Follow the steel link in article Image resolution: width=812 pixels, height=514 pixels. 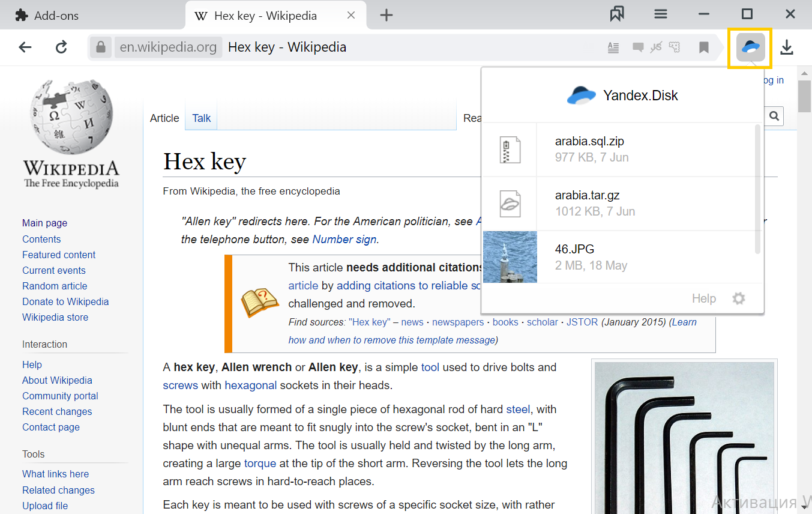(518, 409)
